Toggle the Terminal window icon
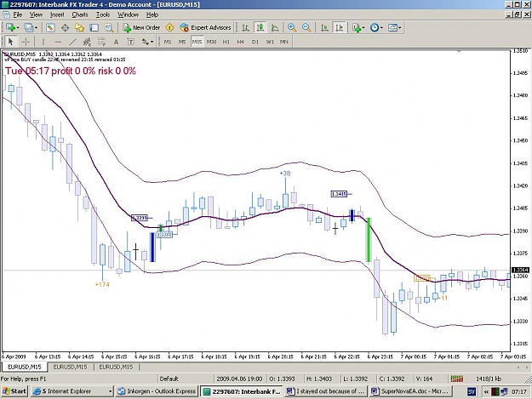532x399 pixels. tap(94, 27)
